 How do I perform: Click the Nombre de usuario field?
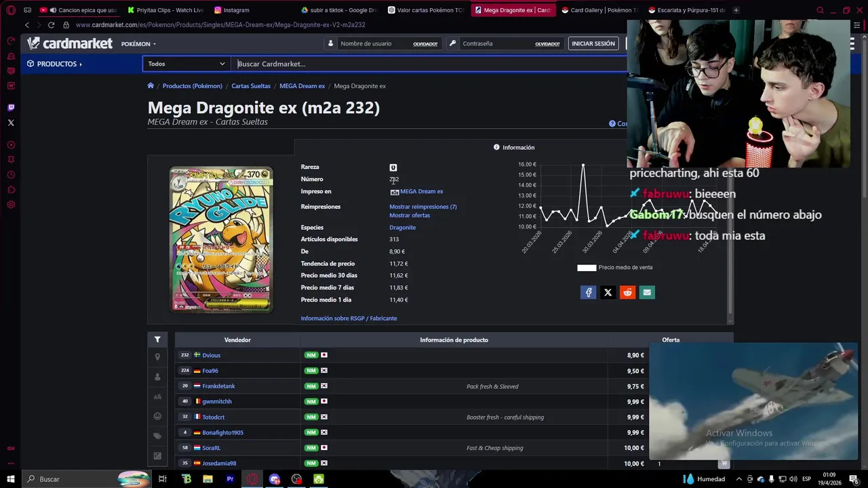[x=374, y=43]
